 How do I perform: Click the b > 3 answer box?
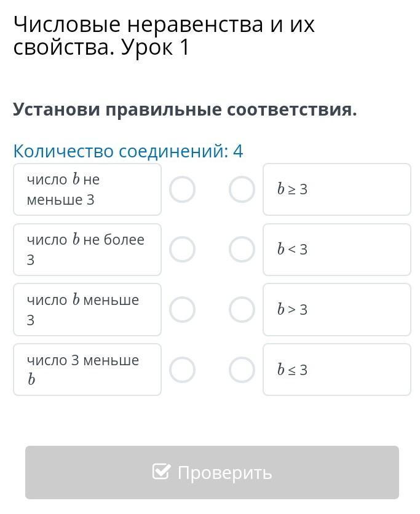pyautogui.click(x=337, y=309)
